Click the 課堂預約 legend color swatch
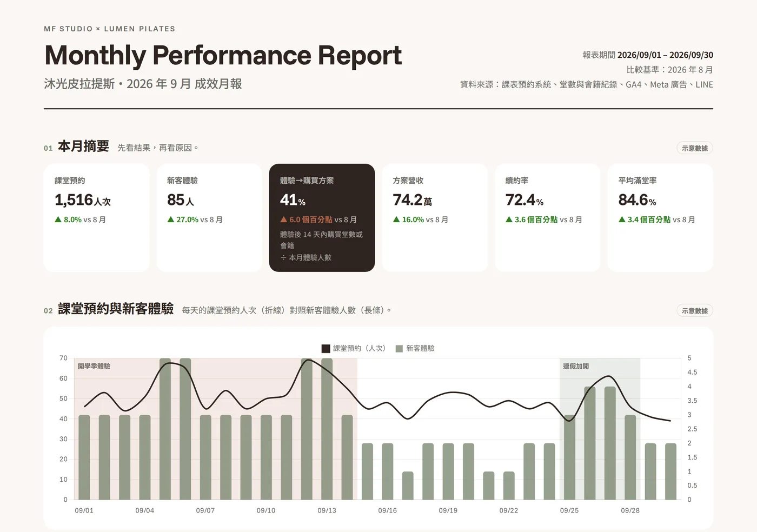Viewport: 757px width, 532px height. [x=326, y=349]
